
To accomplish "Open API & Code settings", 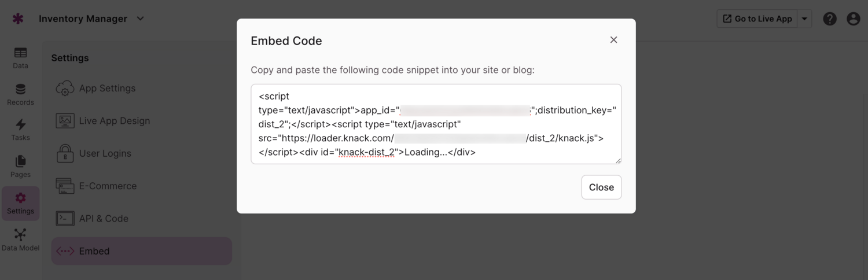I will click(x=104, y=219).
